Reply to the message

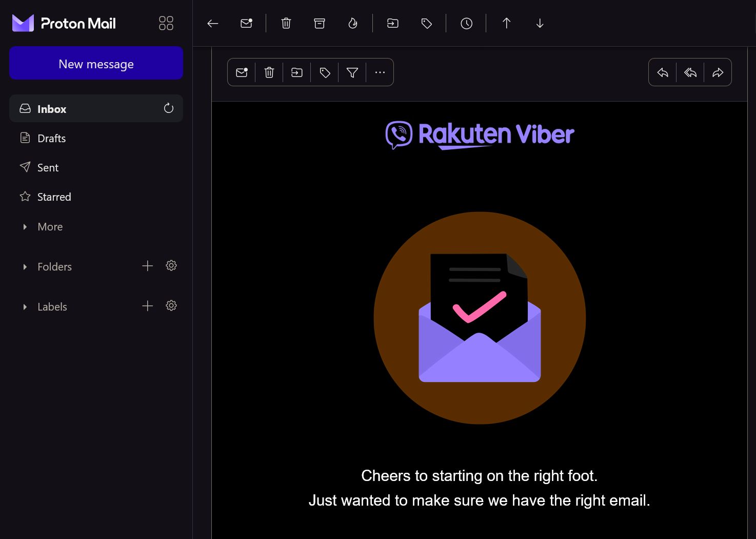point(663,72)
